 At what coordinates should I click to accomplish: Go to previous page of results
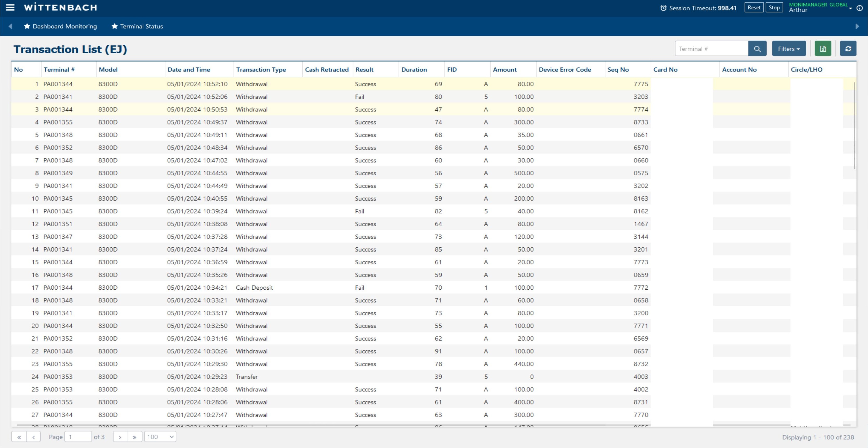point(33,437)
